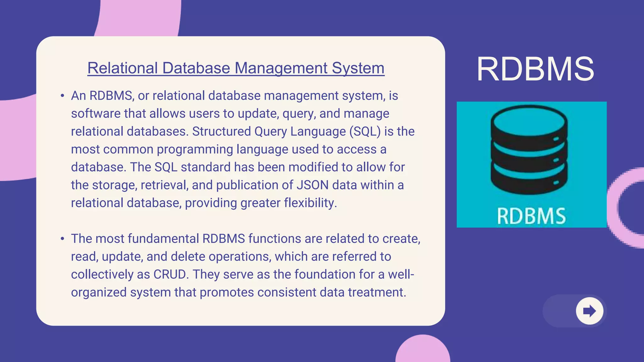644x362 pixels.
Task: Click the first bullet point marker
Action: pyautogui.click(x=63, y=96)
